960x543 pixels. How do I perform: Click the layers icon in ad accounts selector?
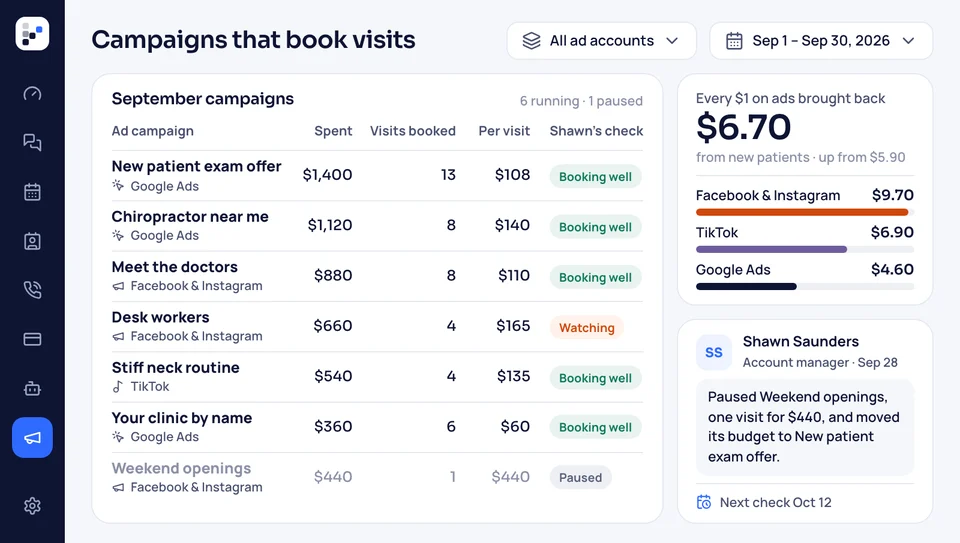(531, 41)
